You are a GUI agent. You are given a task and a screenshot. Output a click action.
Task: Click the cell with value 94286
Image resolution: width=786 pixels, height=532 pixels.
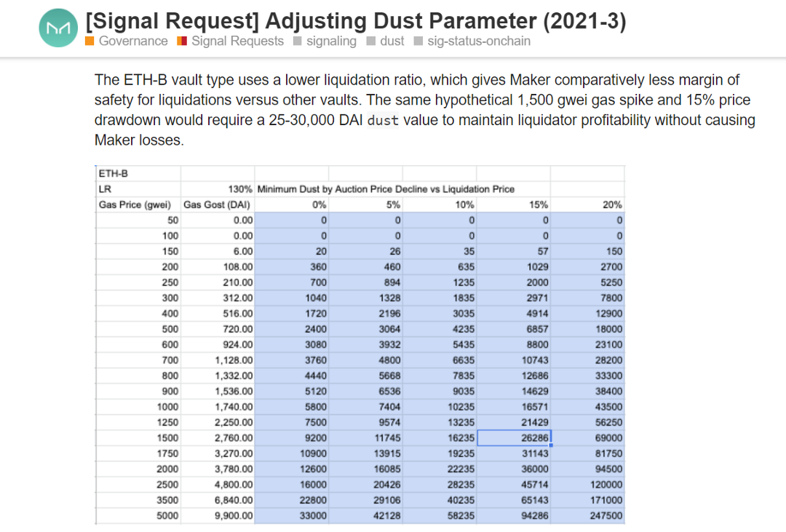tap(514, 515)
